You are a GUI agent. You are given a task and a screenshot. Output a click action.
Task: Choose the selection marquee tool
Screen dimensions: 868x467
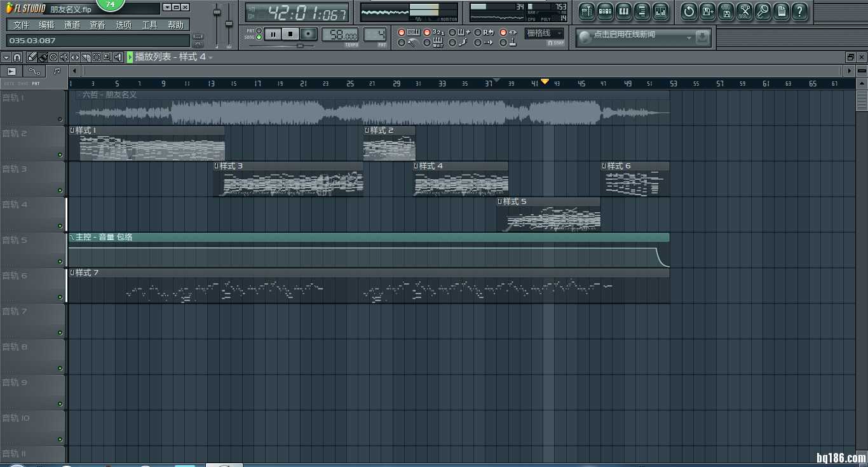tap(97, 57)
